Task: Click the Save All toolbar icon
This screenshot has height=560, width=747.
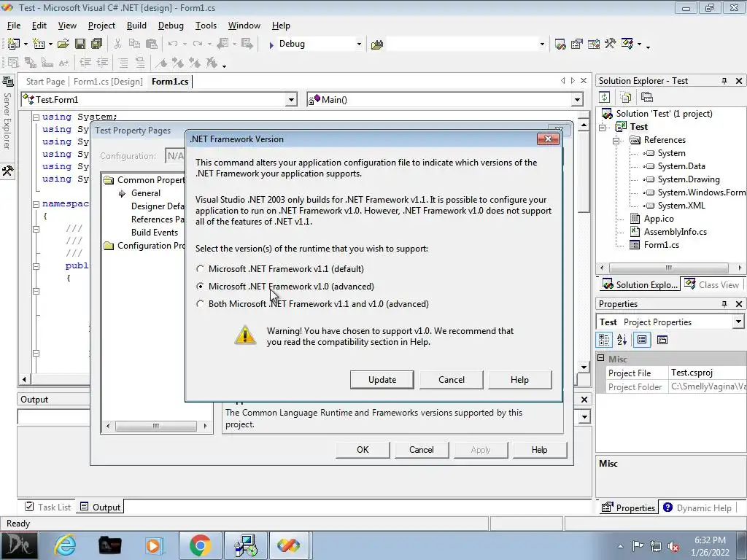Action: [96, 44]
